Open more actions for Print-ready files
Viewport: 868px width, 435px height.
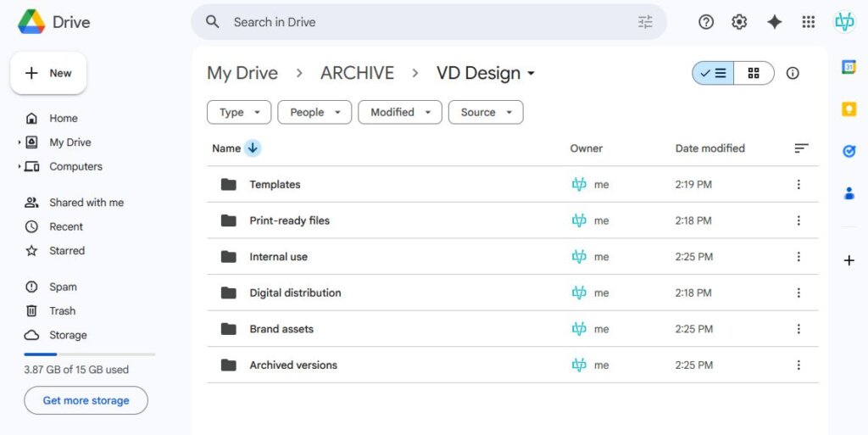[798, 220]
